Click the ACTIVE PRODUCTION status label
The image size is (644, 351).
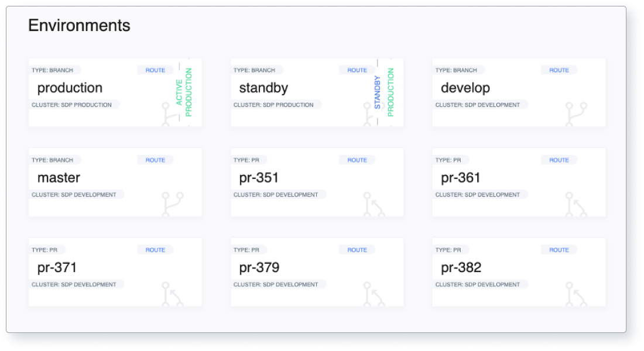pos(183,92)
